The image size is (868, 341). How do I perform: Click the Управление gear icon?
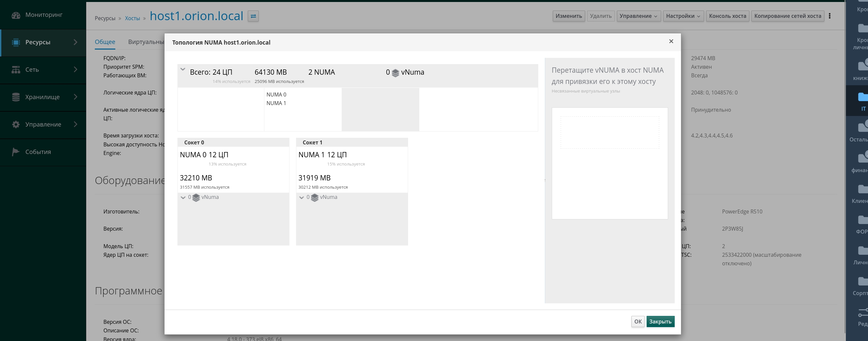pyautogui.click(x=16, y=124)
